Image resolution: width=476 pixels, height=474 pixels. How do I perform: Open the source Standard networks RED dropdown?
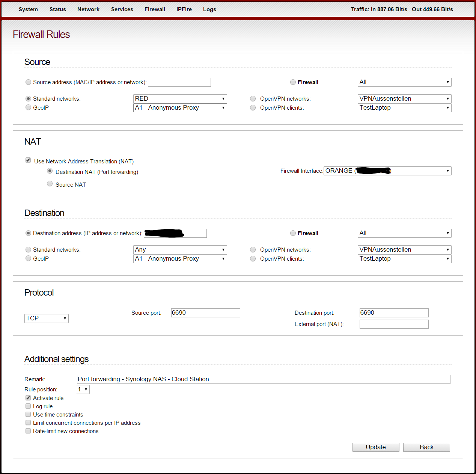click(180, 99)
